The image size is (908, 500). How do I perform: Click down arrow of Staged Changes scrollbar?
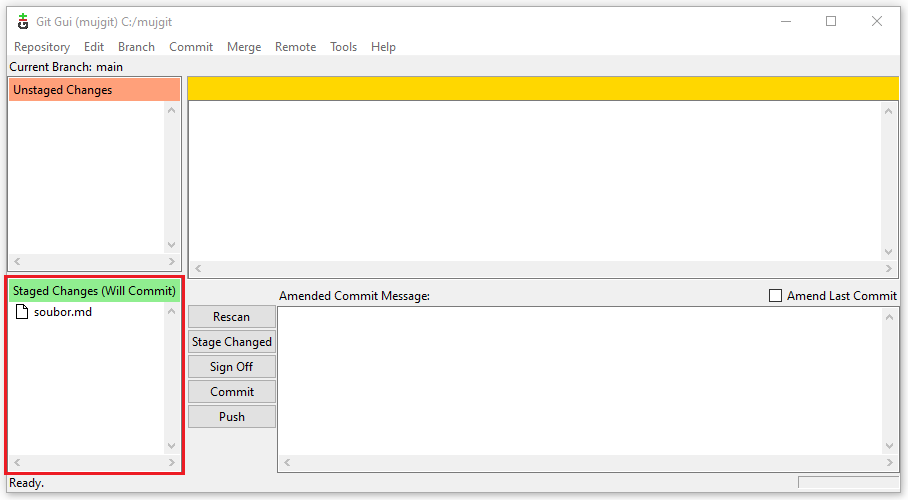[171, 446]
